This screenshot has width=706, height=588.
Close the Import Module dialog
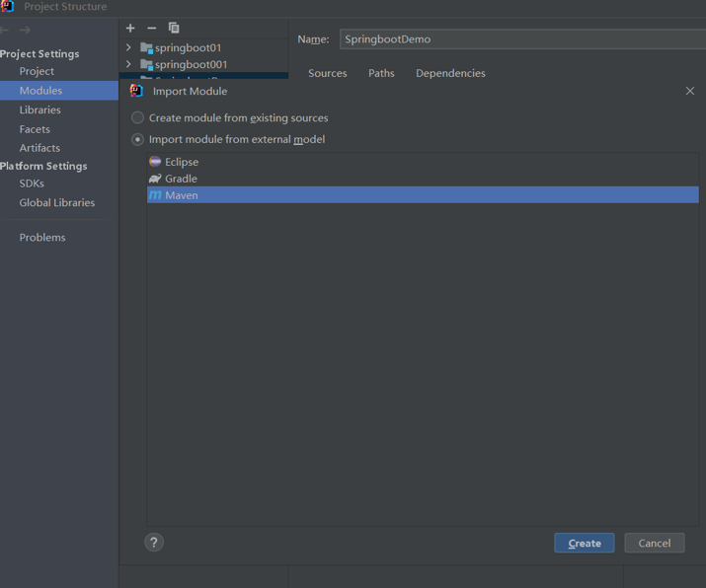(x=689, y=91)
